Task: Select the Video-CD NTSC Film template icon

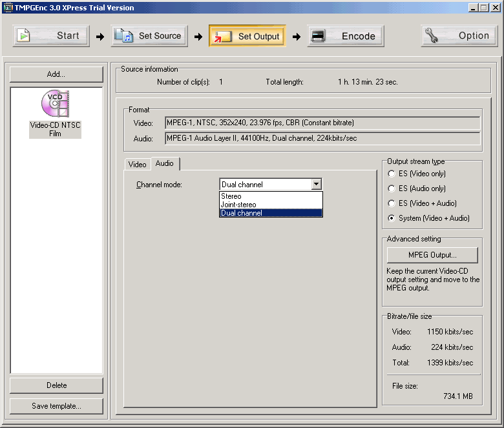Action: pos(55,105)
